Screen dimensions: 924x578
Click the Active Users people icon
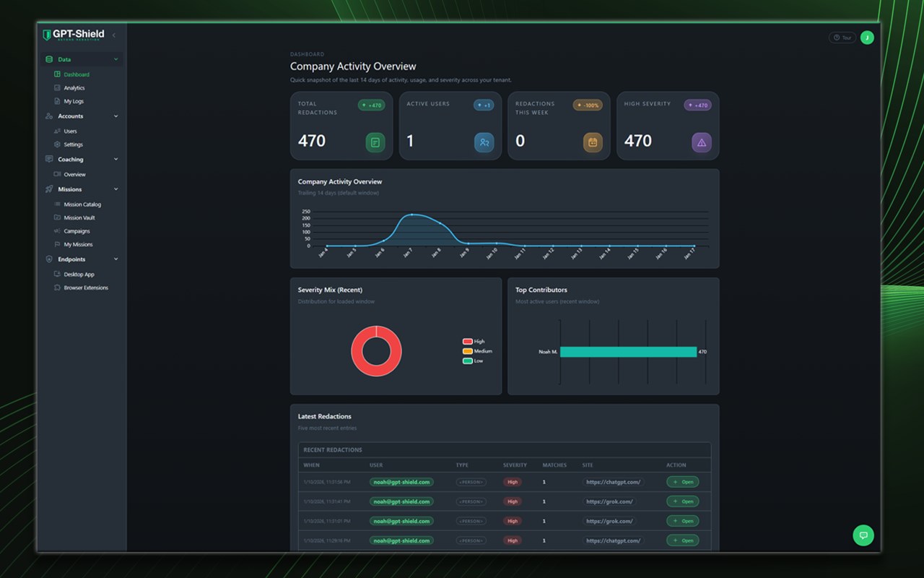tap(484, 142)
